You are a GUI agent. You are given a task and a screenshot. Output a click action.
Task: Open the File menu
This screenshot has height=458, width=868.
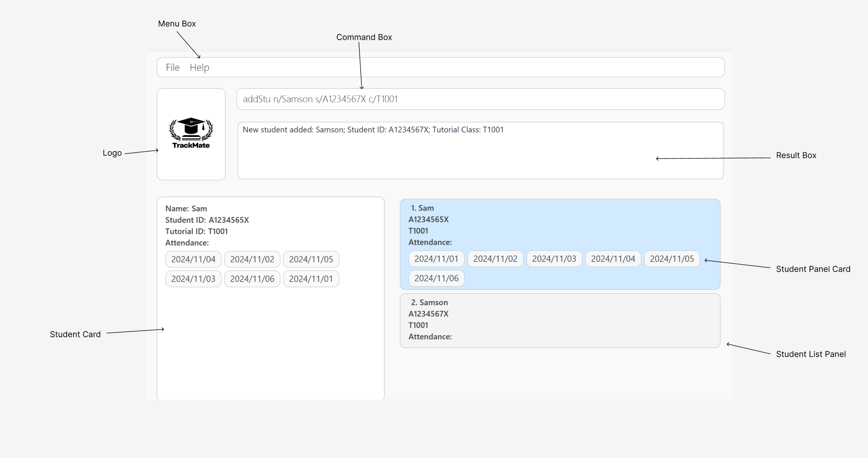(173, 68)
